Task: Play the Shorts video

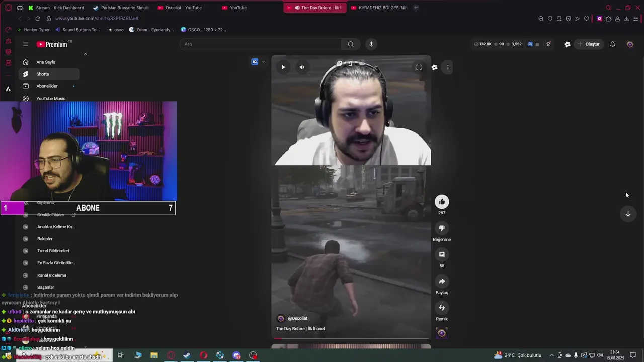Action: [283, 67]
